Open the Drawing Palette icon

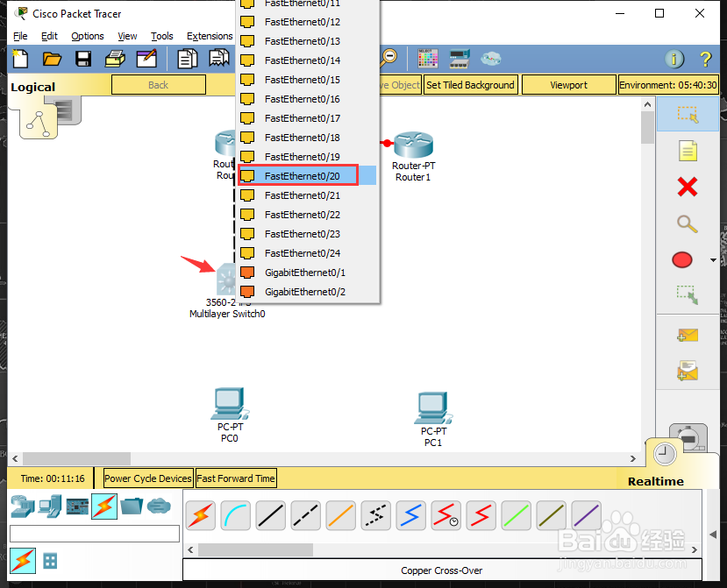(427, 59)
